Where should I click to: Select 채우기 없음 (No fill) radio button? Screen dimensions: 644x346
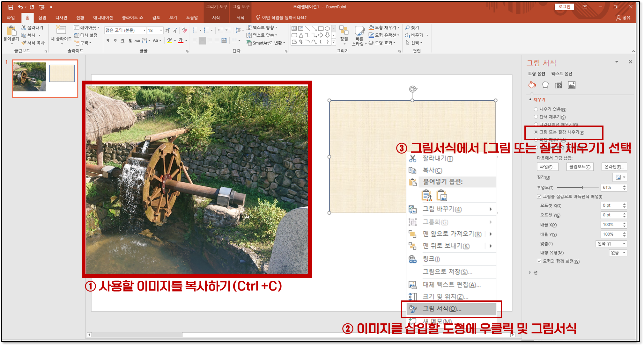(x=536, y=109)
